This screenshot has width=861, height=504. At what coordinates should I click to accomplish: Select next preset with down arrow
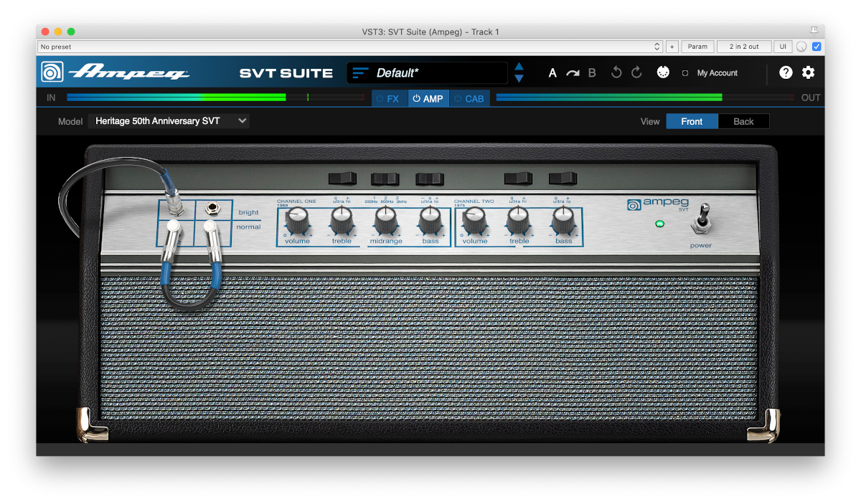point(519,79)
